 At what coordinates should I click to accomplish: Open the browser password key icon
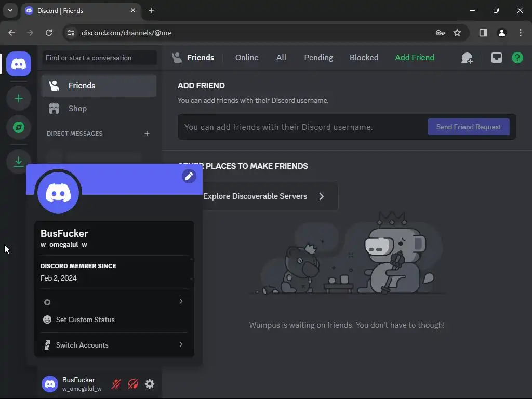441,33
